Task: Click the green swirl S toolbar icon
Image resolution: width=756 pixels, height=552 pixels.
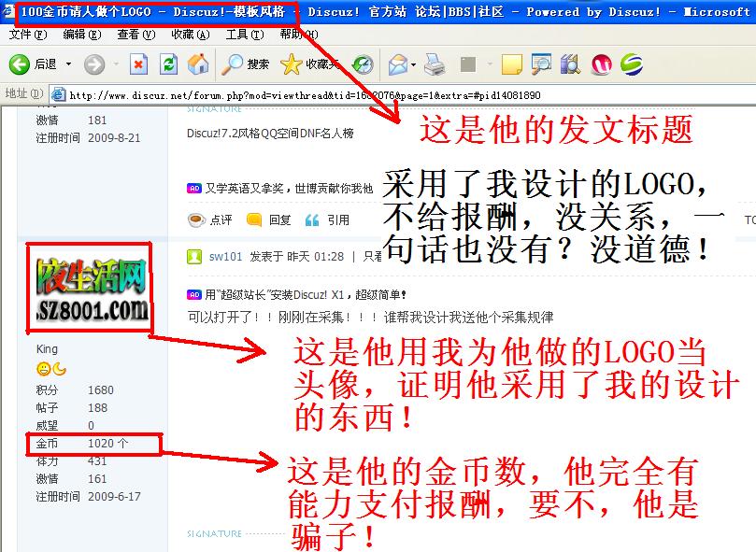Action: [631, 64]
